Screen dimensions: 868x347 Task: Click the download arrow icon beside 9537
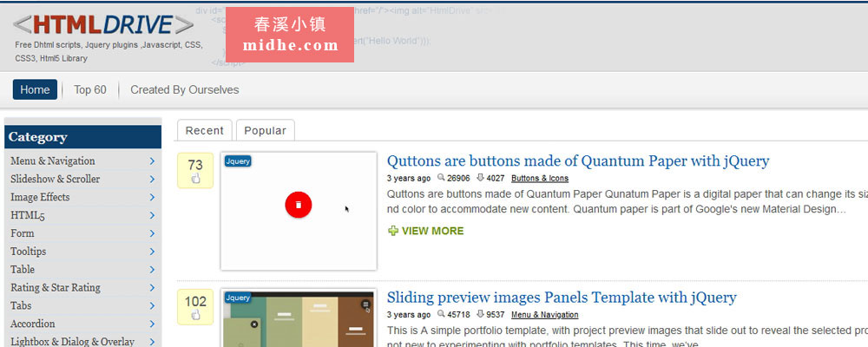tap(480, 314)
